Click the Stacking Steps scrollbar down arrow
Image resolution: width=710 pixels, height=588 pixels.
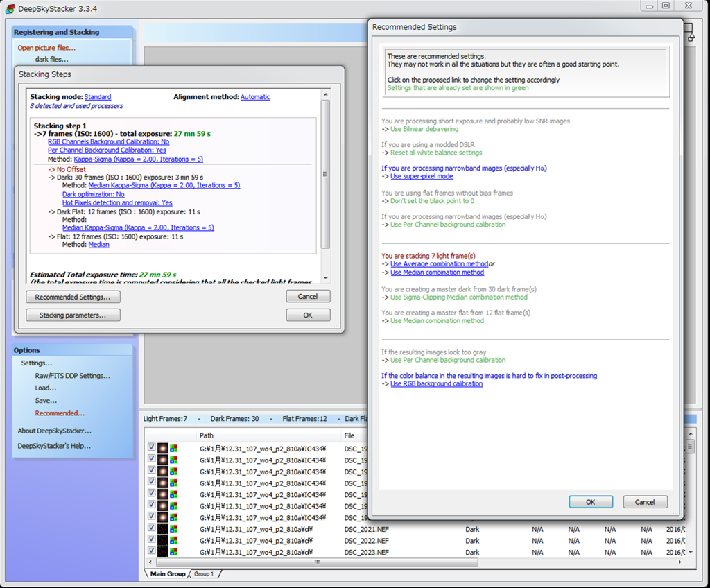325,278
